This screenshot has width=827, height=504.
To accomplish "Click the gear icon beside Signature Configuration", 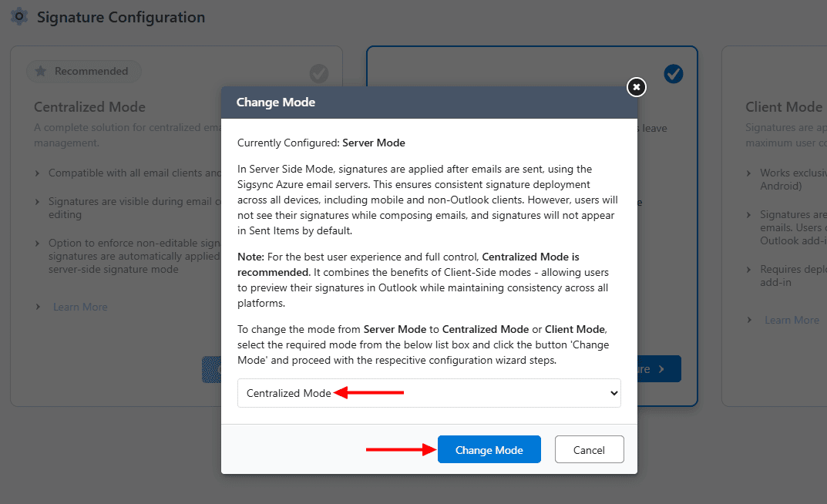I will click(x=19, y=16).
